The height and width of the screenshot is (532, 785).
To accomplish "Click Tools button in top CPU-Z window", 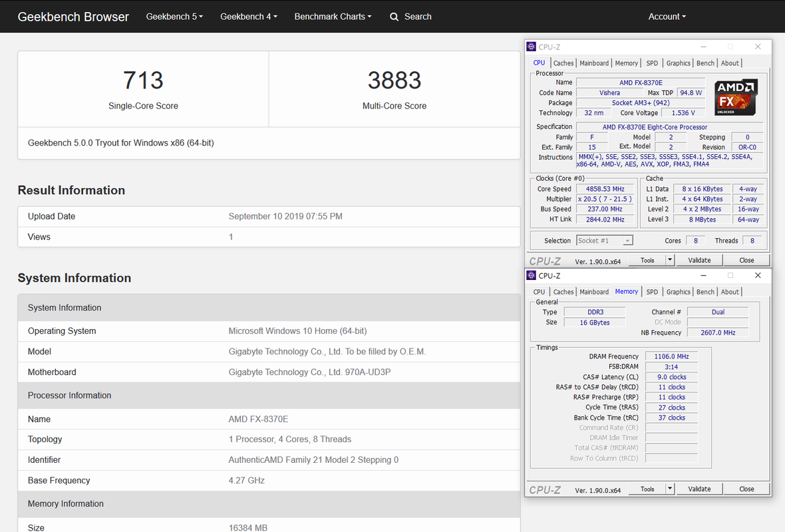I will coord(647,260).
